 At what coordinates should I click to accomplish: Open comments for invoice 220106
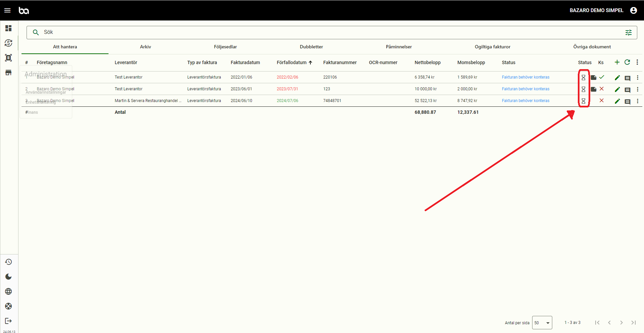(x=628, y=78)
